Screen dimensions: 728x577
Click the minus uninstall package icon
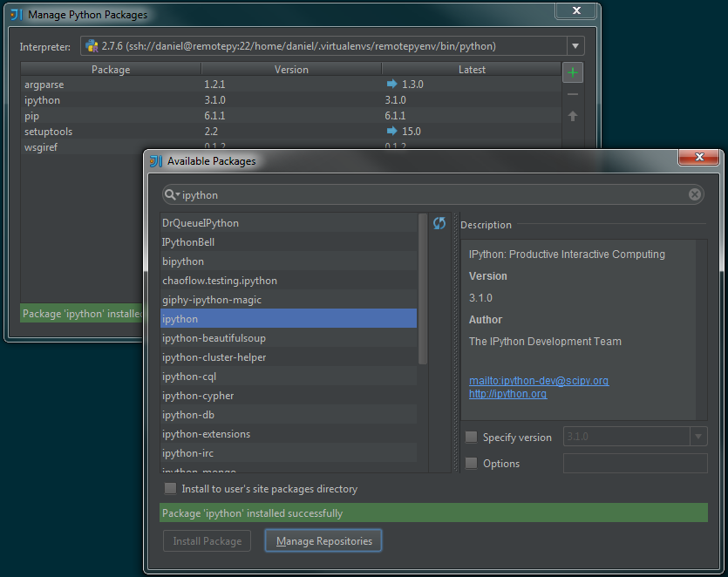(x=573, y=94)
